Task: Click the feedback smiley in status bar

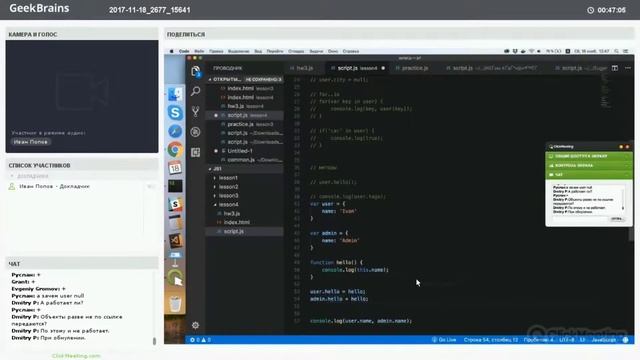Action: [625, 340]
